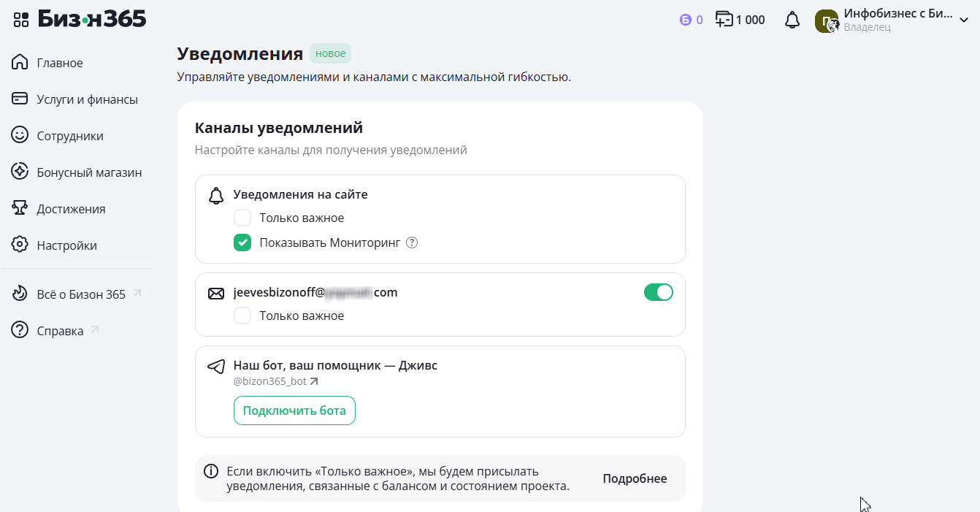Open the apps grid menu icon
Viewport: 980px width, 512px height.
click(21, 20)
